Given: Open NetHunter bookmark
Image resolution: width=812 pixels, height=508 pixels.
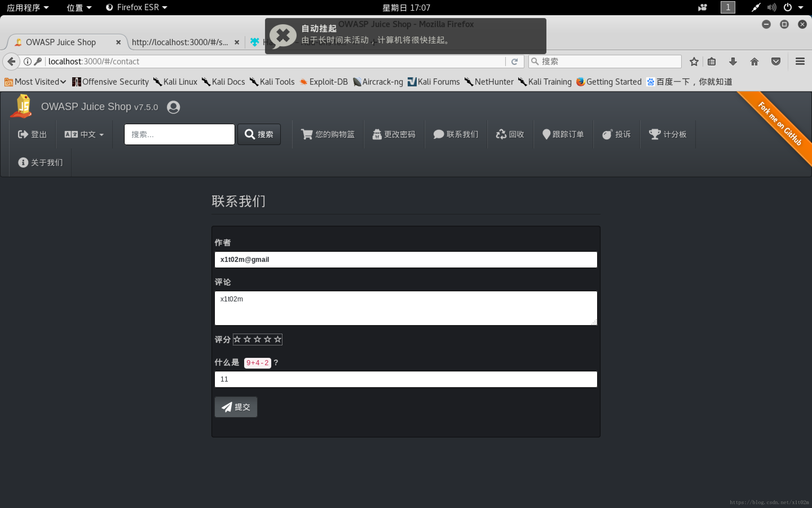Looking at the screenshot, I should (489, 82).
